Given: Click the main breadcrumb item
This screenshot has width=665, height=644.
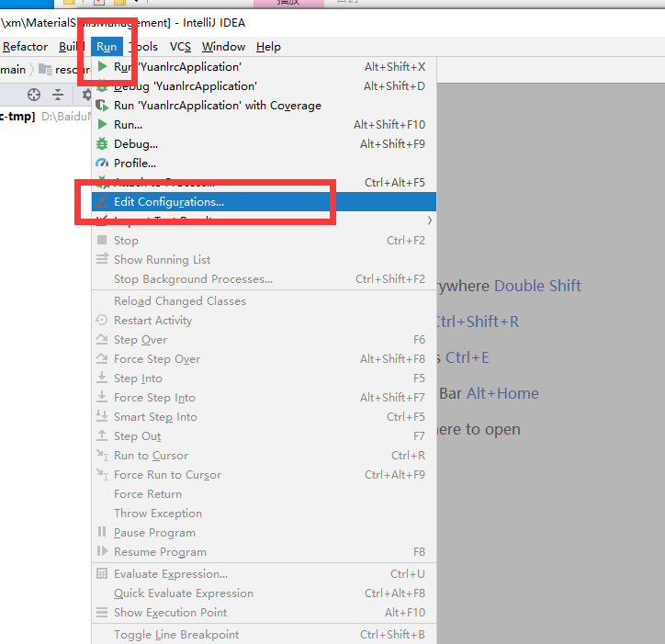Looking at the screenshot, I should point(13,70).
